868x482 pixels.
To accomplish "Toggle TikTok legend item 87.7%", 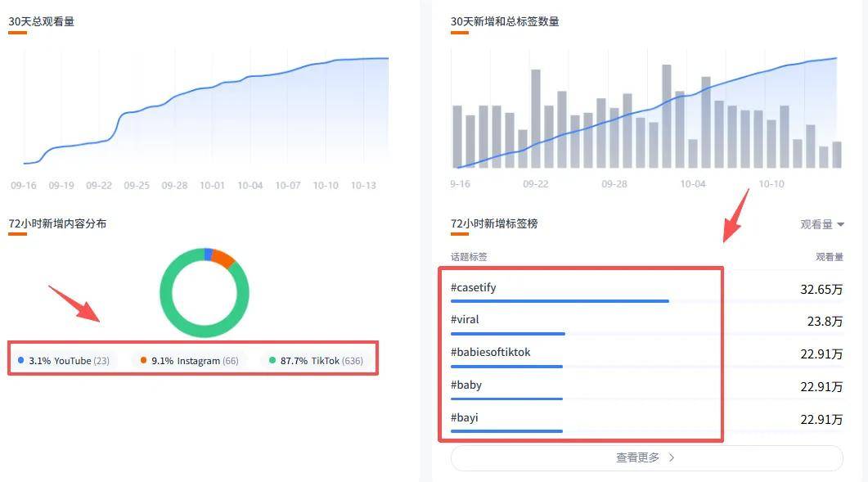I will pyautogui.click(x=316, y=361).
